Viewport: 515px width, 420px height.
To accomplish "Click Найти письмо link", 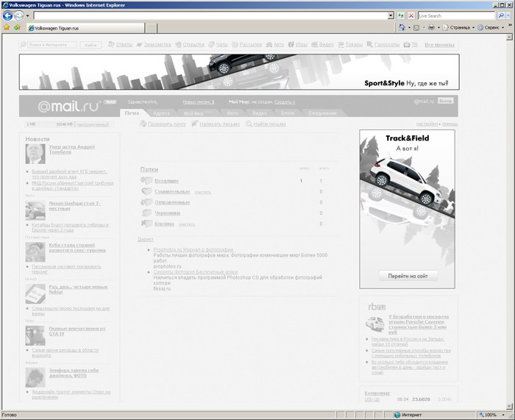I will (x=269, y=124).
